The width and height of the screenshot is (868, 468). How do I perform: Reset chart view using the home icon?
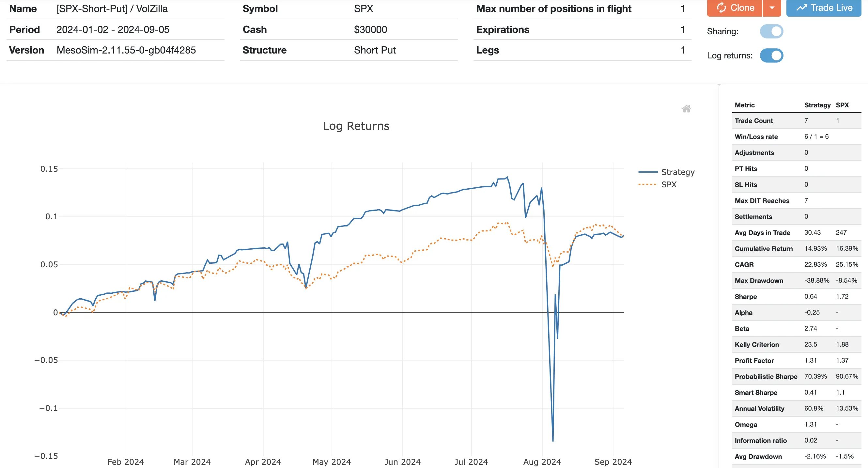click(x=686, y=108)
